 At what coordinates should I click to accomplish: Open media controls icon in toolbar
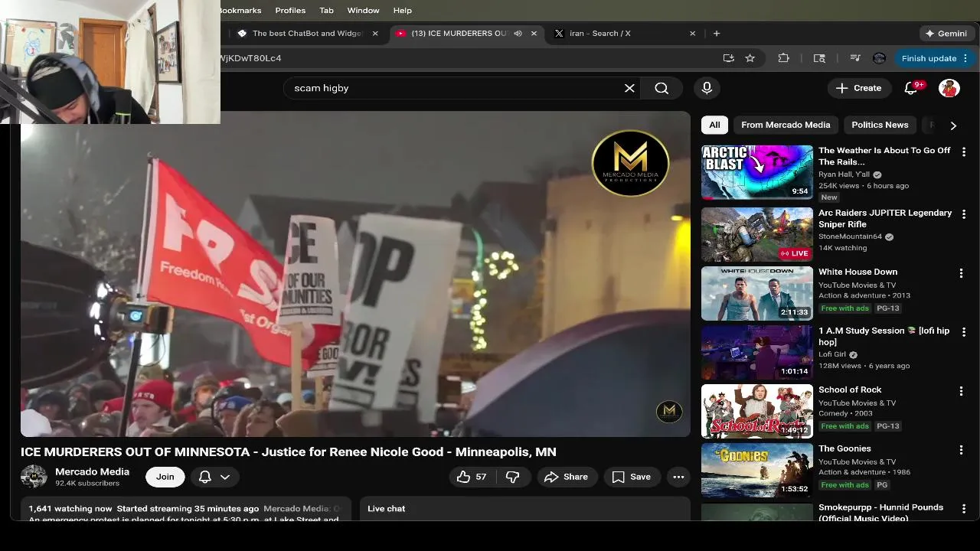tap(855, 58)
